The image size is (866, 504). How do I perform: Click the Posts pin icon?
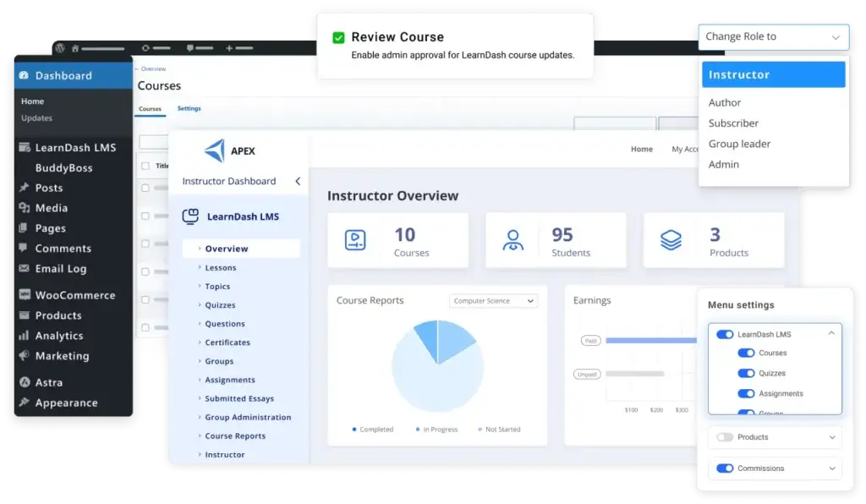[x=24, y=188]
